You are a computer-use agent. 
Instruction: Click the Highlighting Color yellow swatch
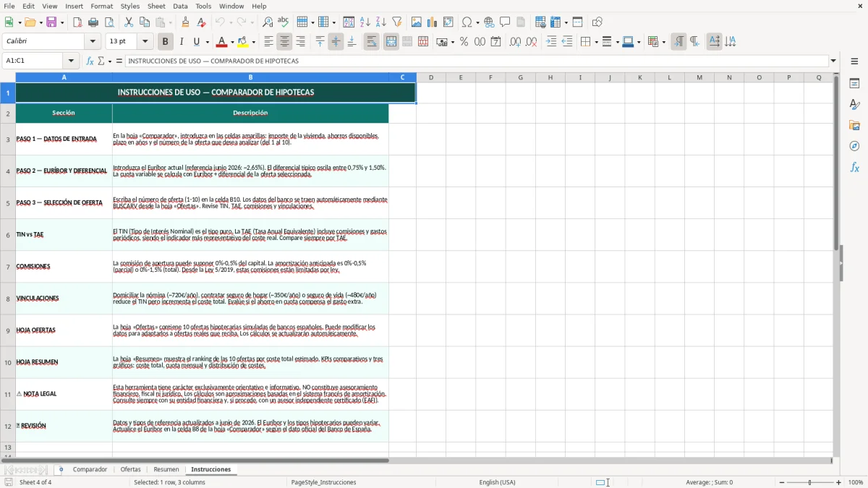(243, 42)
